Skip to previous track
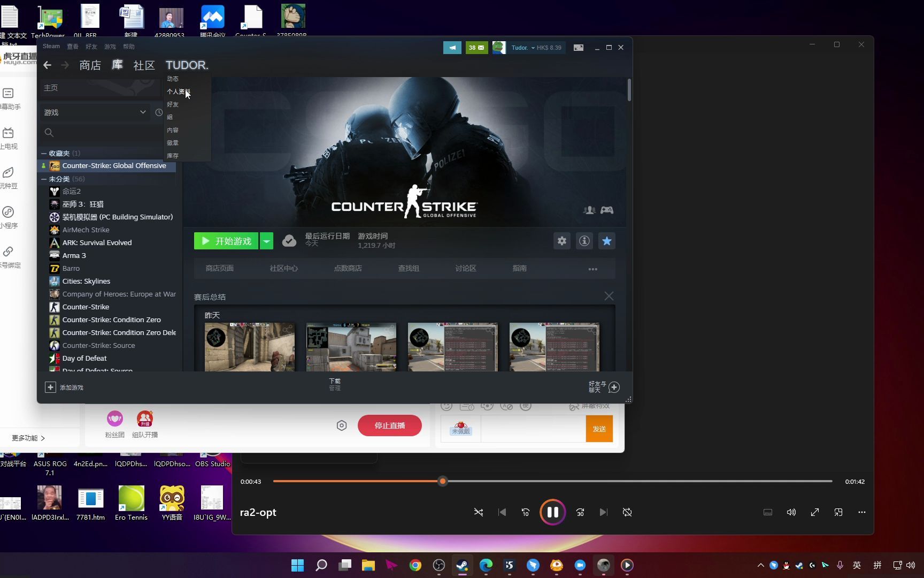Image resolution: width=924 pixels, height=578 pixels. point(502,512)
